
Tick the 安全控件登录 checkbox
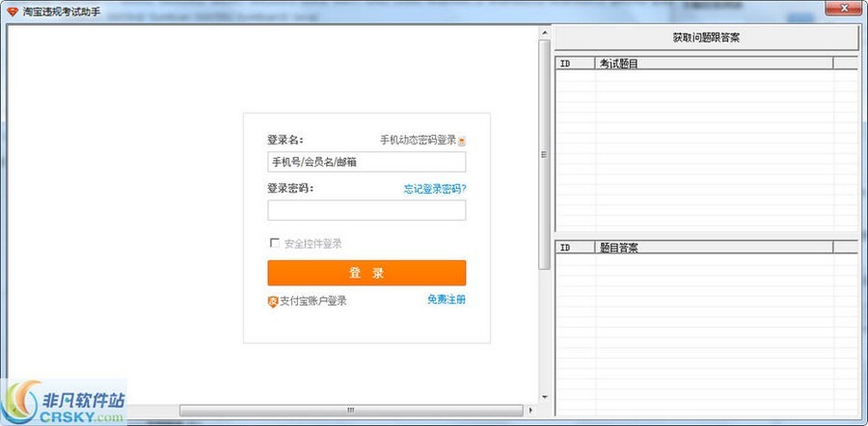click(x=274, y=243)
